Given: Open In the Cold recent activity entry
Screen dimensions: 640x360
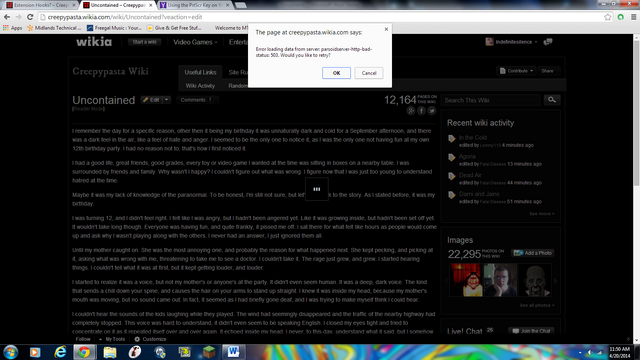Looking at the screenshot, I should (473, 138).
